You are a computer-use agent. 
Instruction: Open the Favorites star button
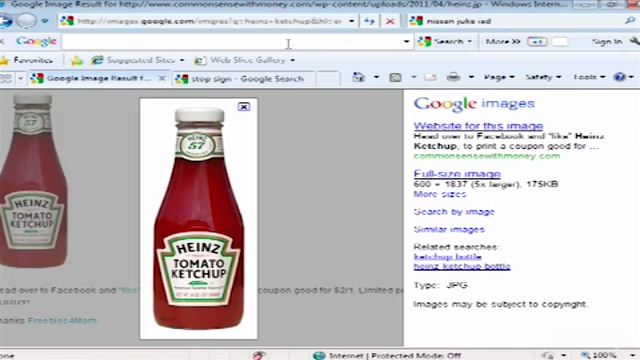pyautogui.click(x=27, y=60)
